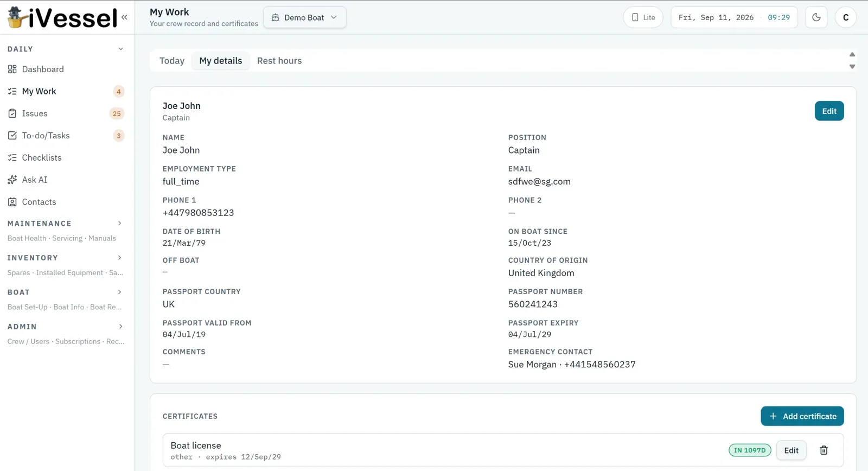Click the Ask AI sparkle icon
Image resolution: width=868 pixels, height=471 pixels.
pyautogui.click(x=12, y=180)
